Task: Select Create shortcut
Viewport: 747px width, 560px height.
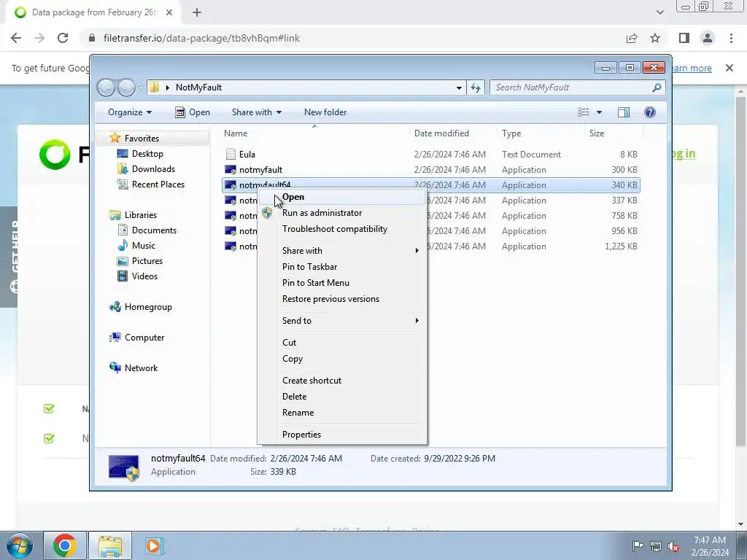Action: click(311, 381)
